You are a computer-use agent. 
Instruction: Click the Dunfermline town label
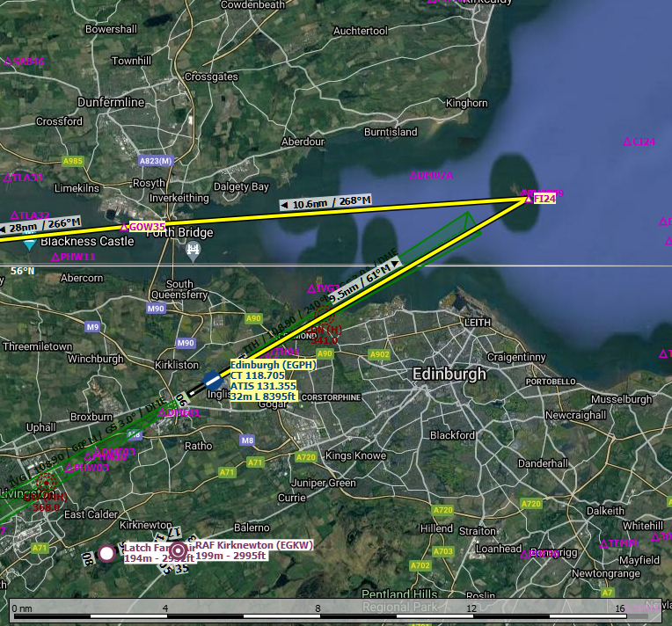[x=111, y=102]
